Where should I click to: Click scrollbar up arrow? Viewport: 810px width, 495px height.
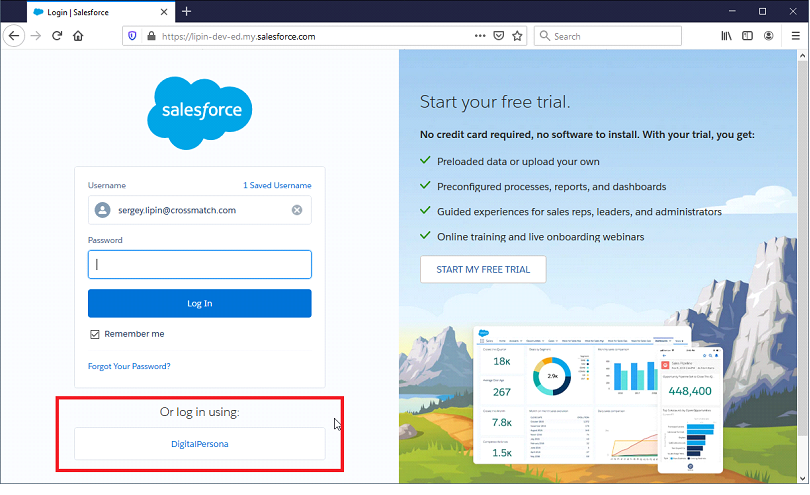[x=802, y=55]
